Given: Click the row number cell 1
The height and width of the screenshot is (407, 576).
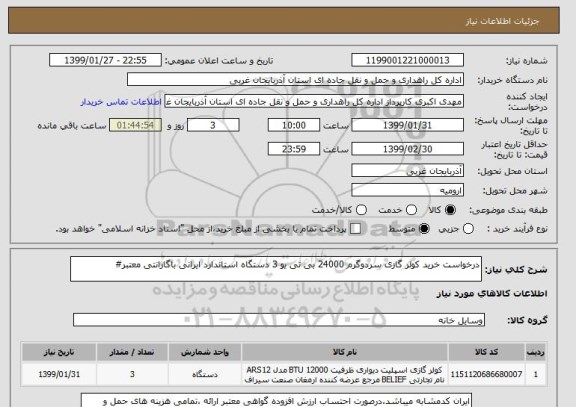Looking at the screenshot, I should tap(536, 374).
